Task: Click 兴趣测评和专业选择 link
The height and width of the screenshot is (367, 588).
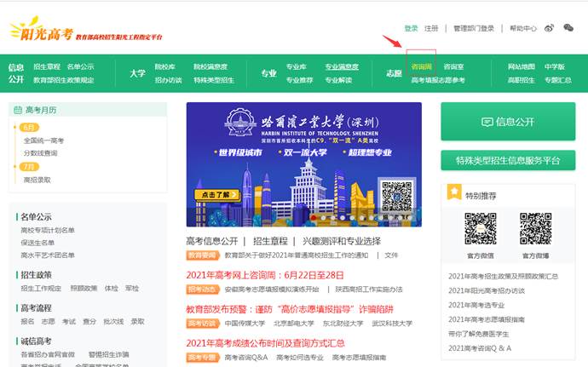Action: point(342,241)
